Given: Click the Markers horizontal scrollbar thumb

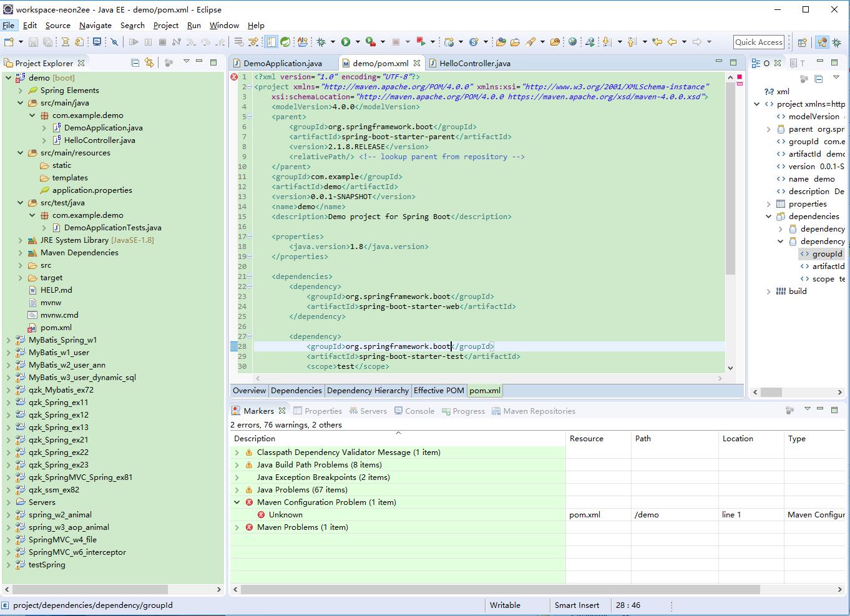Looking at the screenshot, I should coord(501,589).
